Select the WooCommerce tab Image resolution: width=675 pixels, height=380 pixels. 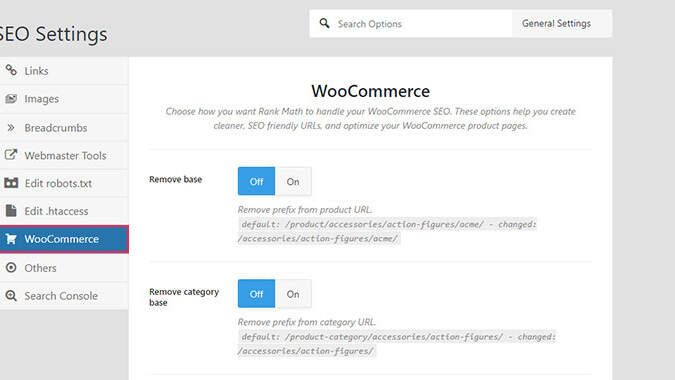(64, 239)
